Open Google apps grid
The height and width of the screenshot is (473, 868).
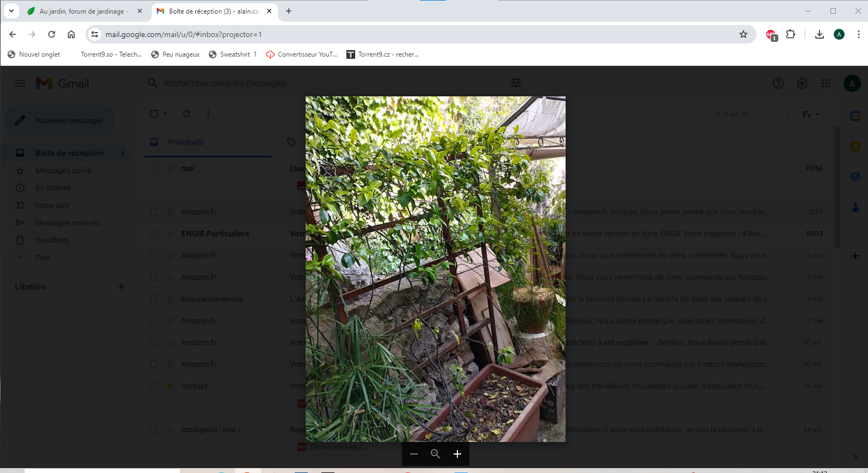pos(826,83)
